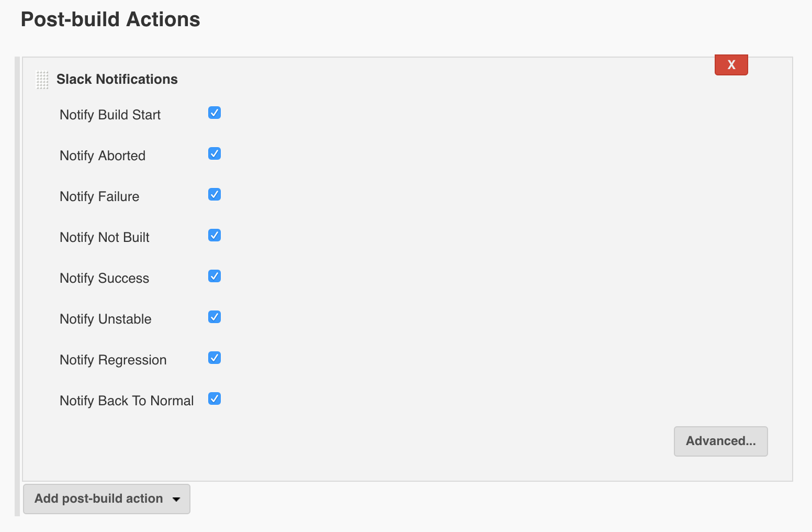
Task: Click the Slack Notifications section title
Action: point(117,79)
